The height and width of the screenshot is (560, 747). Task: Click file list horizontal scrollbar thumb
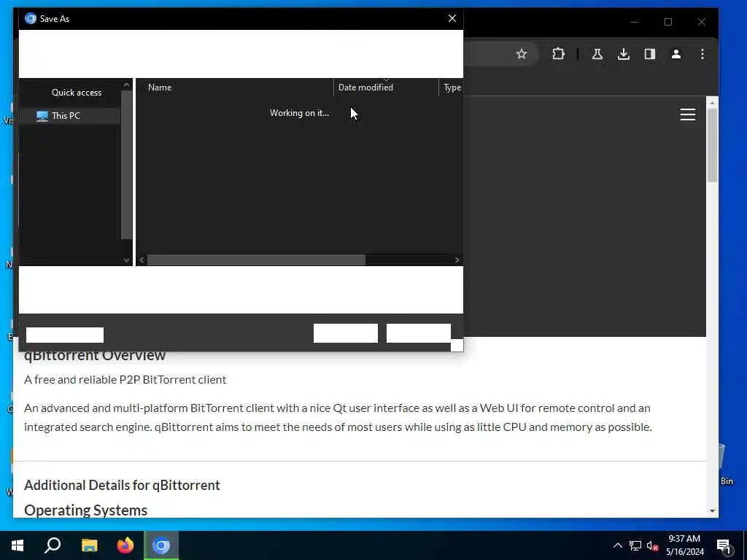click(x=256, y=260)
